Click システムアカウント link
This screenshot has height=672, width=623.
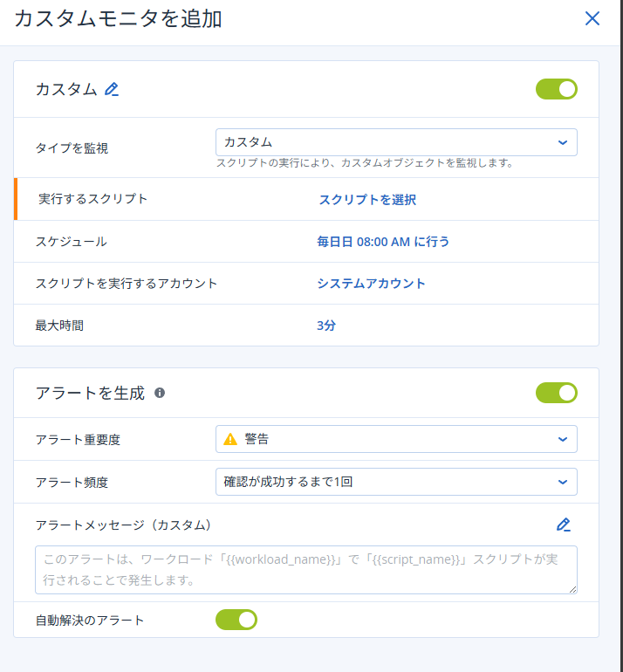point(371,284)
